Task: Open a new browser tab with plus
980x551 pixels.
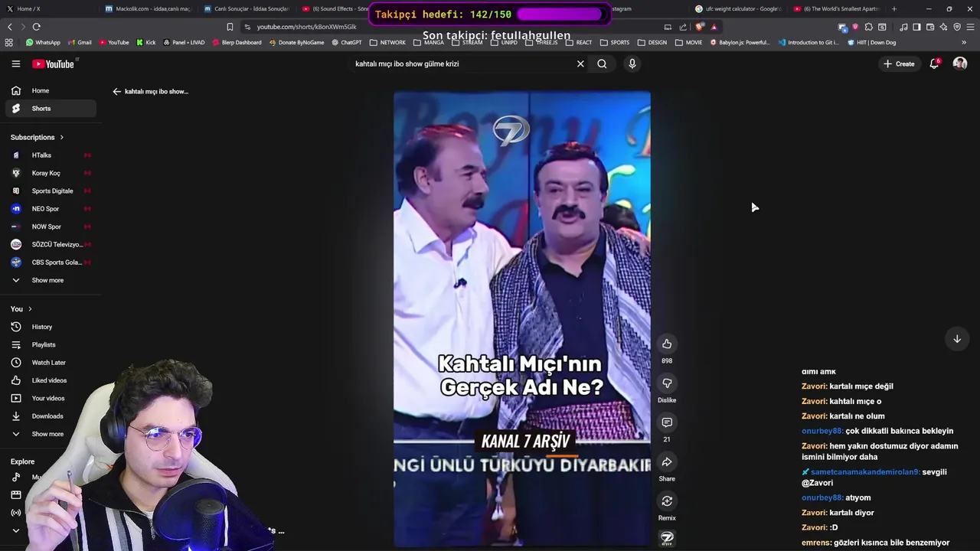Action: (893, 9)
